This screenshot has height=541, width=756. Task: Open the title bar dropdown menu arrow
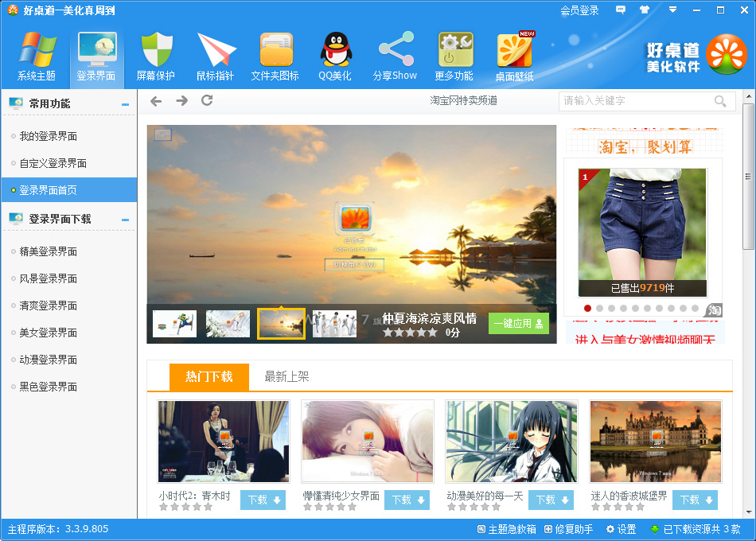(672, 10)
